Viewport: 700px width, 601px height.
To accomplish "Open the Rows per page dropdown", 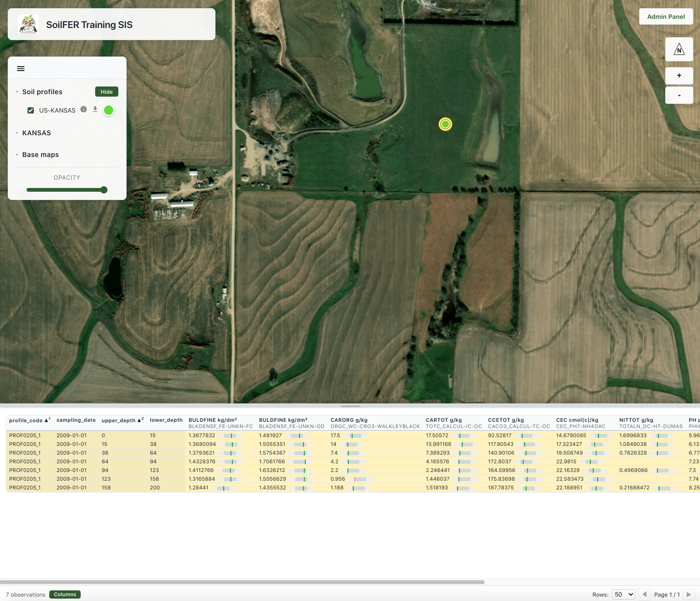I will coord(624,594).
